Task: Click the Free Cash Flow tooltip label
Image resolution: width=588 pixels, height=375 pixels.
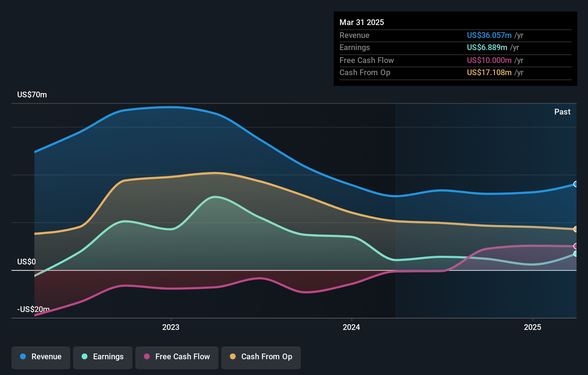Action: point(367,60)
